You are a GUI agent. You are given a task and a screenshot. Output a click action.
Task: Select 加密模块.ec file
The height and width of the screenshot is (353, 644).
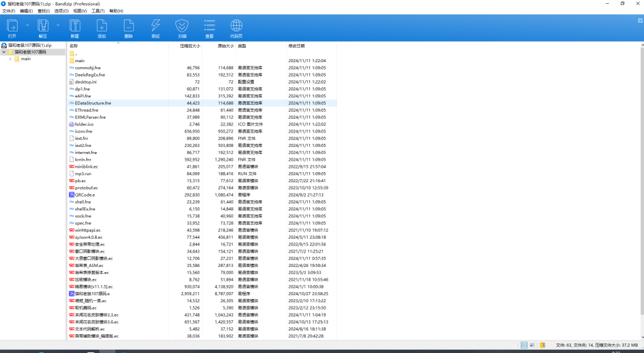tap(86, 280)
